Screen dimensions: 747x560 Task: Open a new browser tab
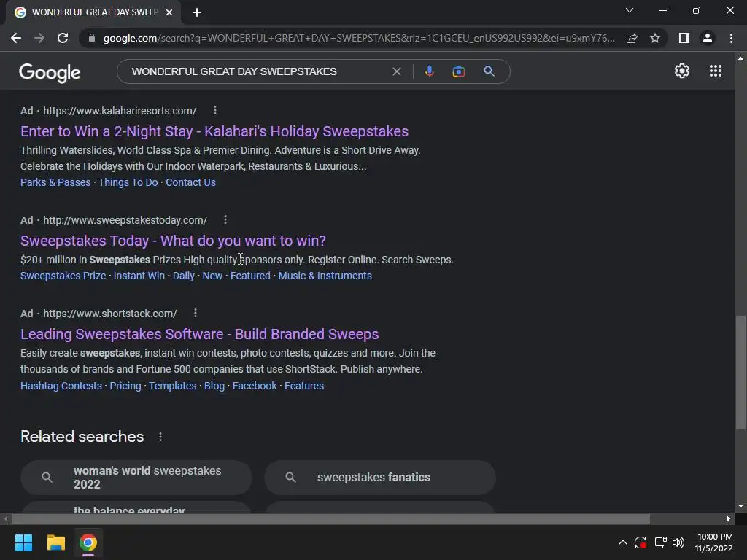(197, 12)
